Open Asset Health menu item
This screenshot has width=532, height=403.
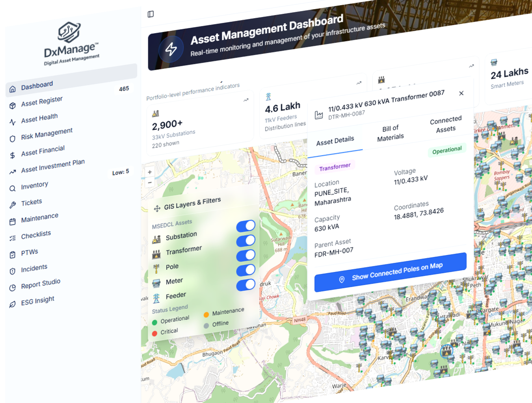39,119
